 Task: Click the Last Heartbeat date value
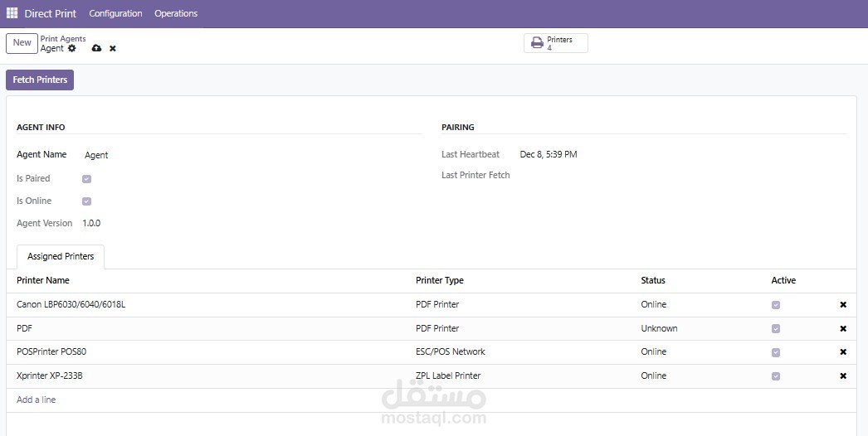coord(549,154)
